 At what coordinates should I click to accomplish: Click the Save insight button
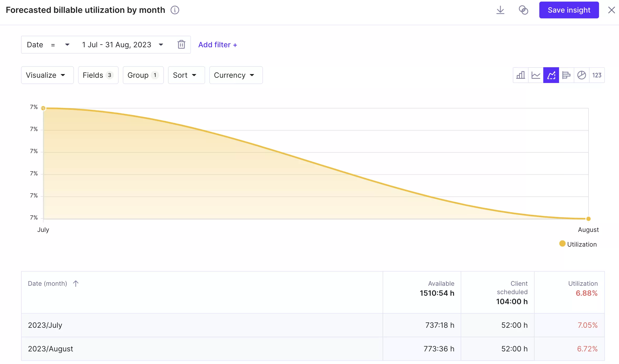click(569, 10)
